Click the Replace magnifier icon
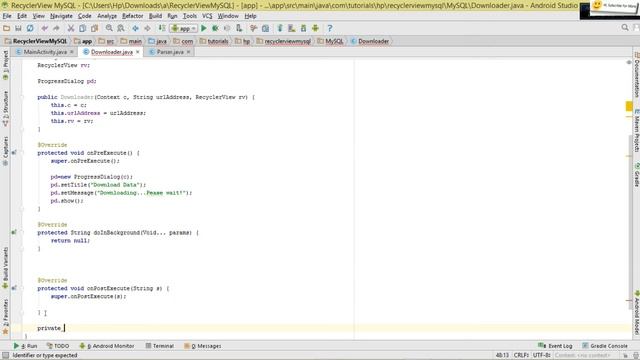The width and height of the screenshot is (640, 360). click(x=121, y=28)
